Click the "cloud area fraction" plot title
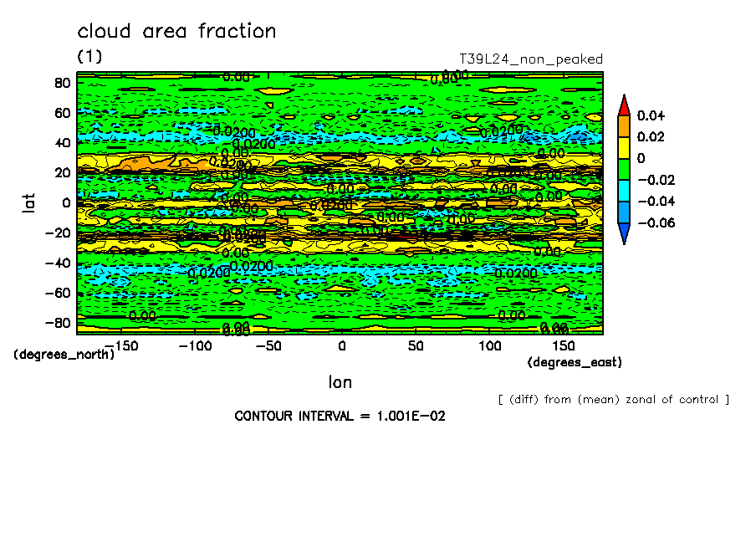Image resolution: width=756 pixels, height=547 pixels. [x=176, y=32]
